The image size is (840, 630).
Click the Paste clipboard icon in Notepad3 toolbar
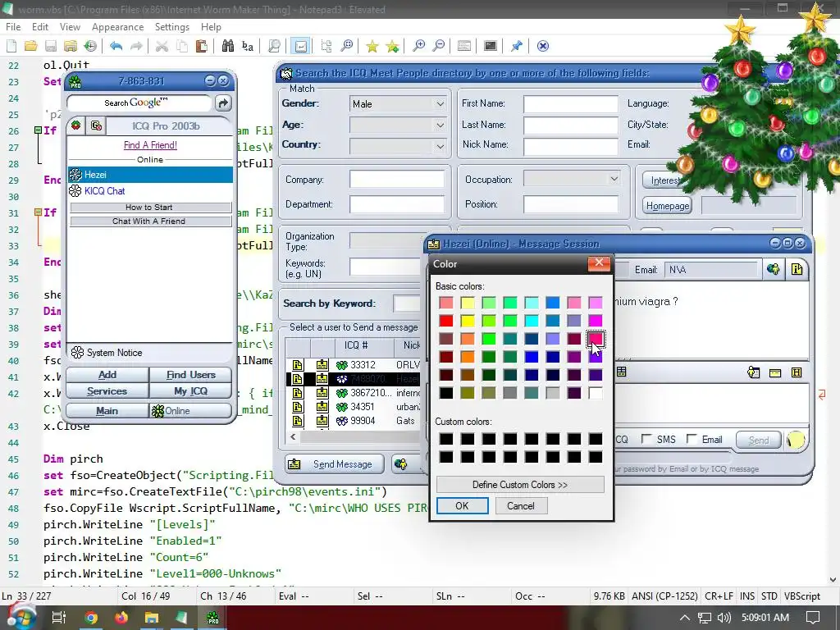point(202,46)
